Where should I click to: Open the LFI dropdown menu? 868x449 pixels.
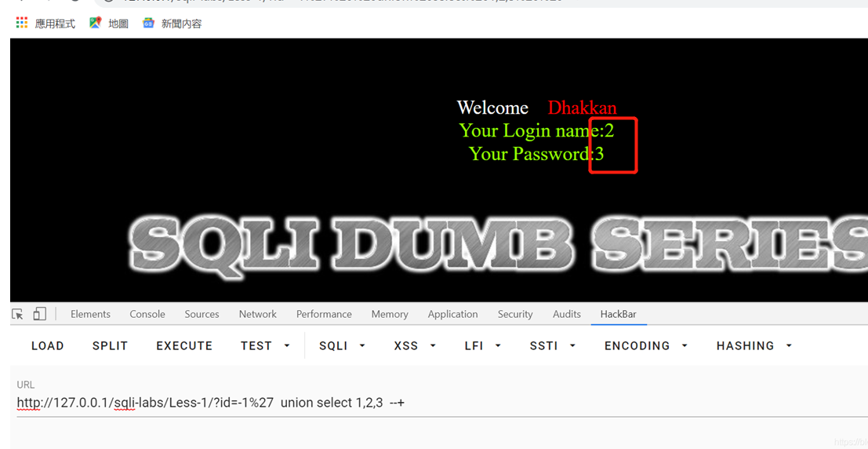coord(483,346)
